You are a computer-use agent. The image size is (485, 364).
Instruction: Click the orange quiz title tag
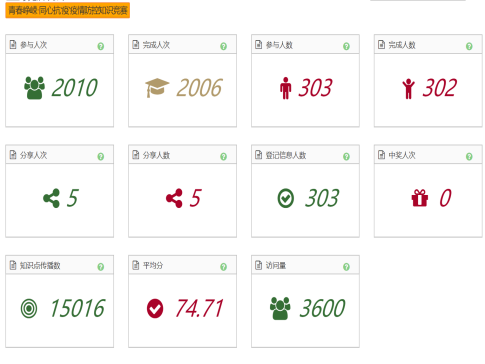67,10
